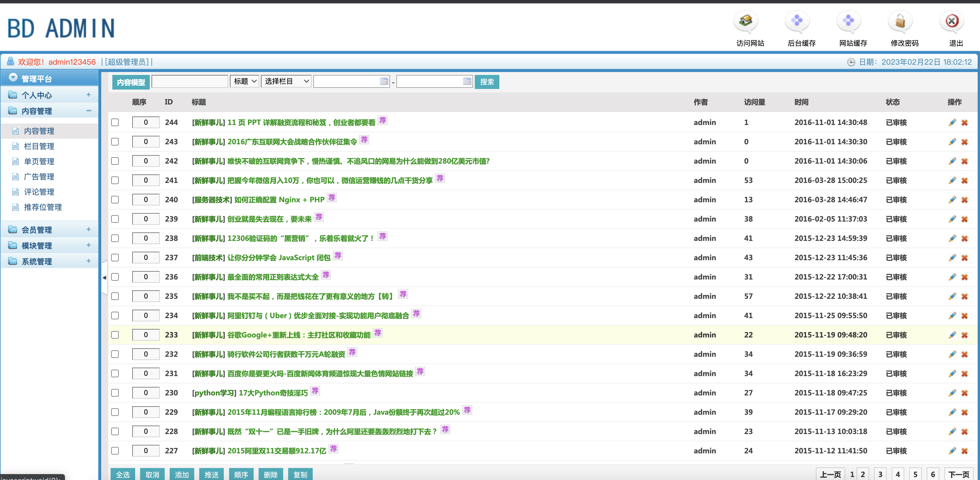Edit article 237 with pencil icon

[x=952, y=257]
